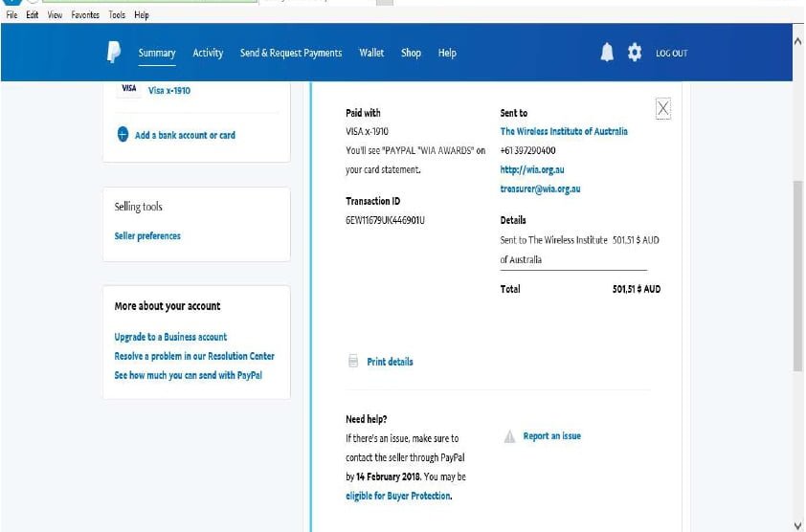This screenshot has width=806, height=532.
Task: Go to Send & Request Payments
Action: click(x=291, y=53)
